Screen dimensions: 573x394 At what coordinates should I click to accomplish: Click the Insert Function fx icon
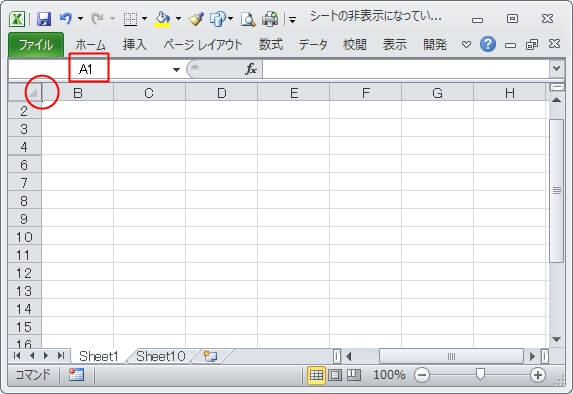click(x=251, y=69)
